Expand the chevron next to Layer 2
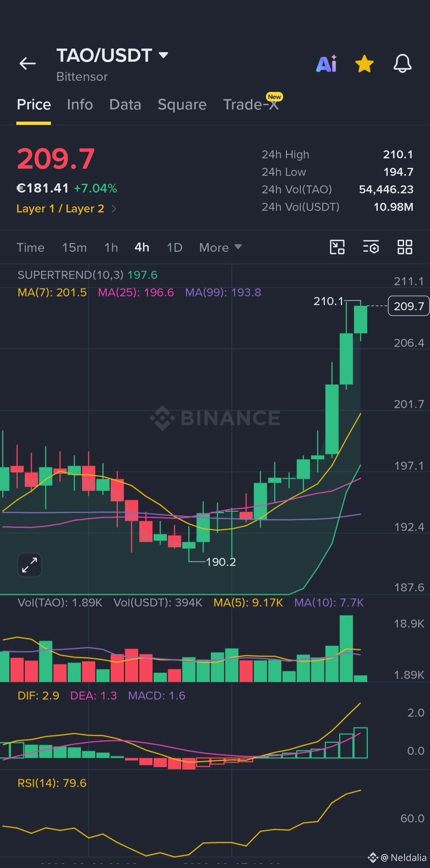The image size is (430, 868). point(114,208)
